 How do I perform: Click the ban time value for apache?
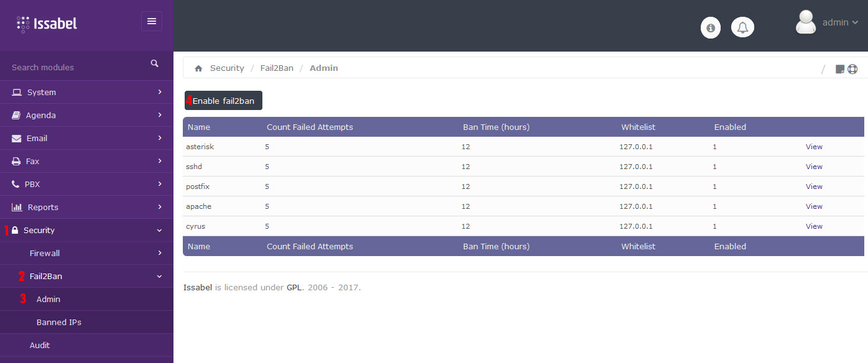click(466, 206)
